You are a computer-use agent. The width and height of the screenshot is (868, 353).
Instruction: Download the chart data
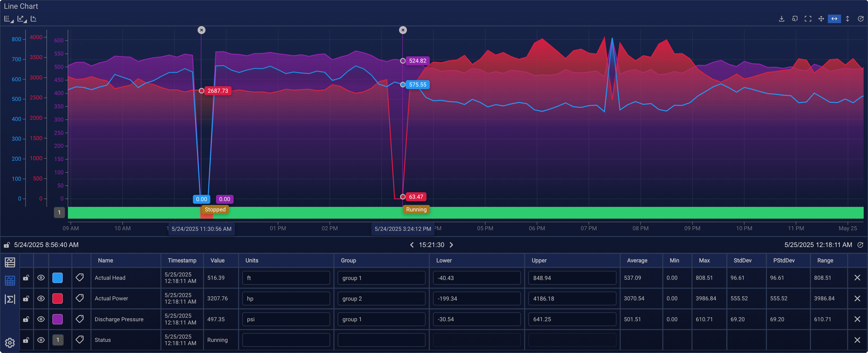[x=782, y=19]
